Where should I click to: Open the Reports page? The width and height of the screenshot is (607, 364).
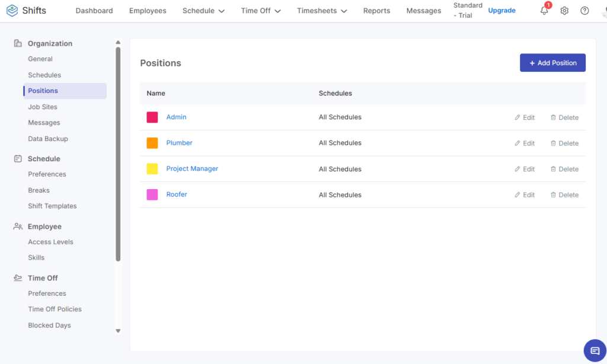tap(376, 11)
